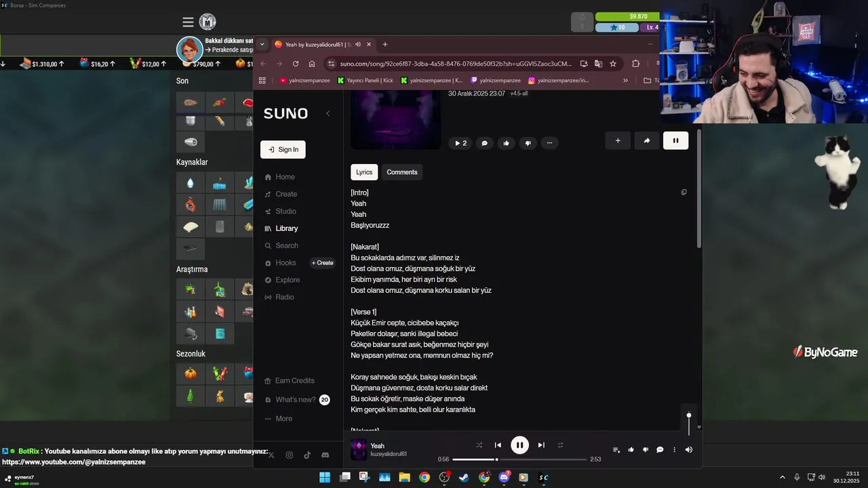Screen dimensions: 868x488
Task: Dislike the song from the bottom player bar
Action: coord(646,450)
